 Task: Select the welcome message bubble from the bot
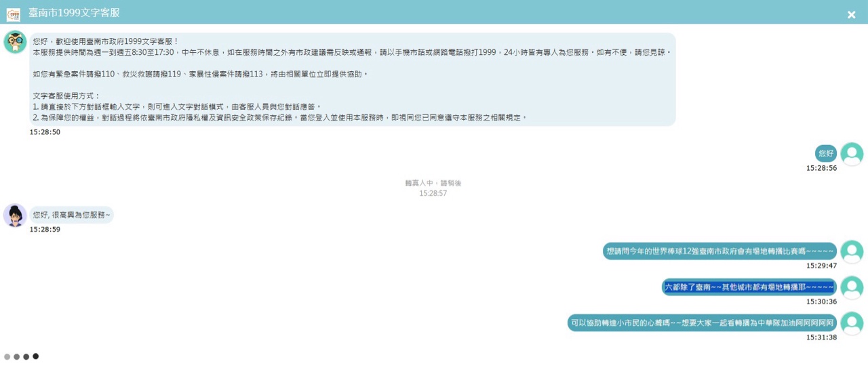352,79
